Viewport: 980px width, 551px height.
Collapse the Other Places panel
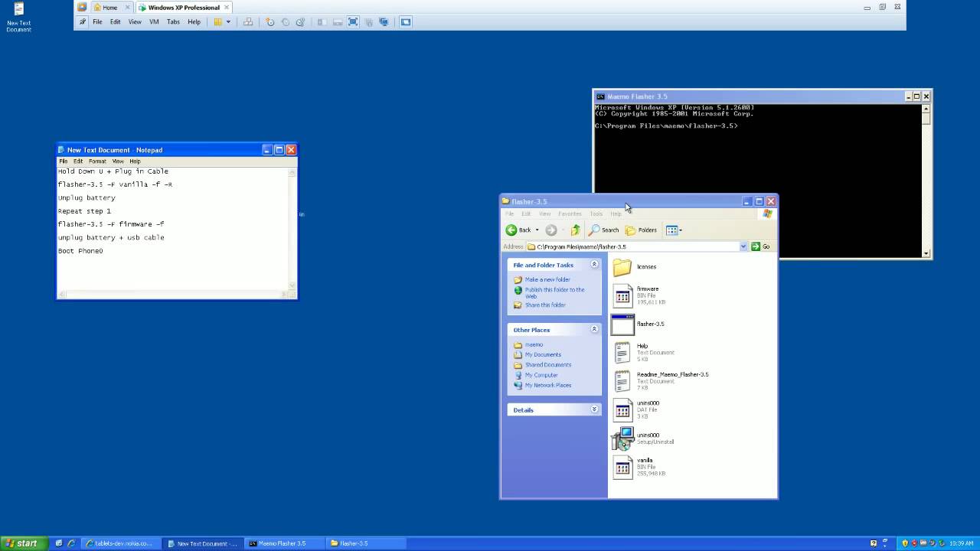pos(594,330)
